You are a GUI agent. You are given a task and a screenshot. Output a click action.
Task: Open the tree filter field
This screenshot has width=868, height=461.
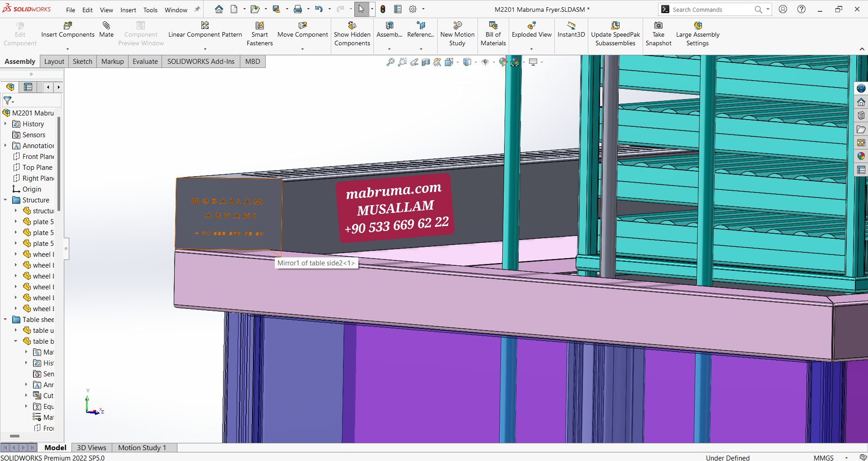click(32, 101)
